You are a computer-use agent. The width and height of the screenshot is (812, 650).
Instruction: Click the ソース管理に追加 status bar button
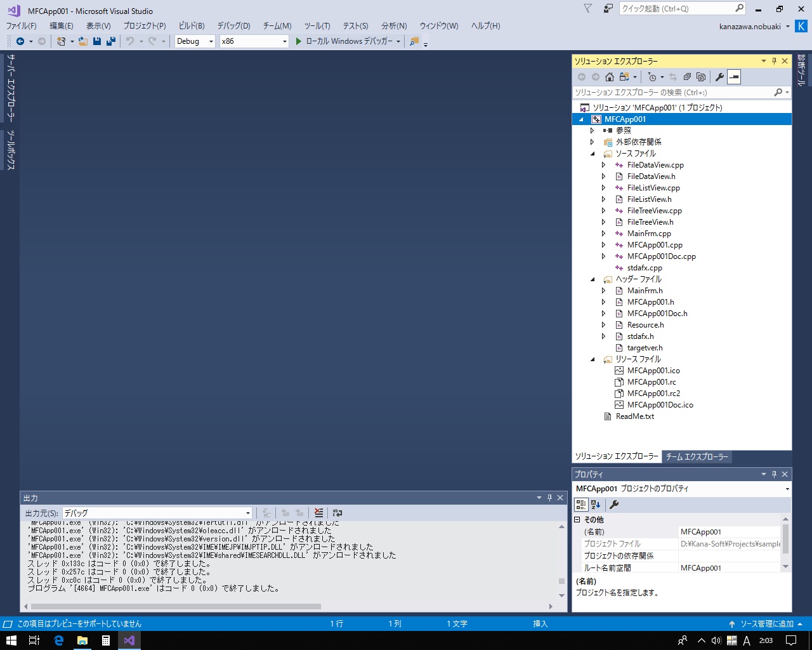click(x=766, y=624)
